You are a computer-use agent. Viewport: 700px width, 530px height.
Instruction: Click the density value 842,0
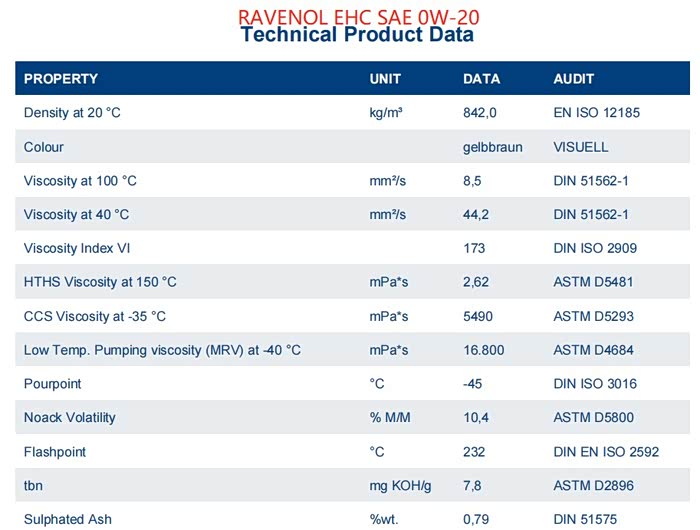click(x=480, y=113)
